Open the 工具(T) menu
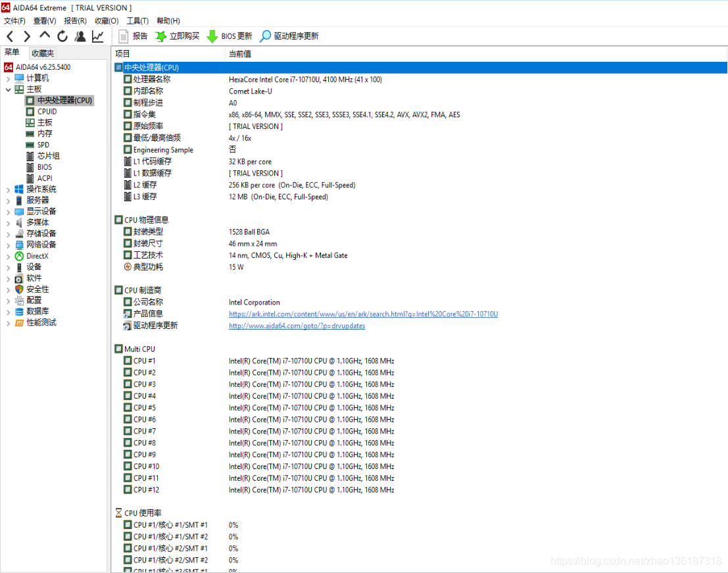 click(137, 21)
